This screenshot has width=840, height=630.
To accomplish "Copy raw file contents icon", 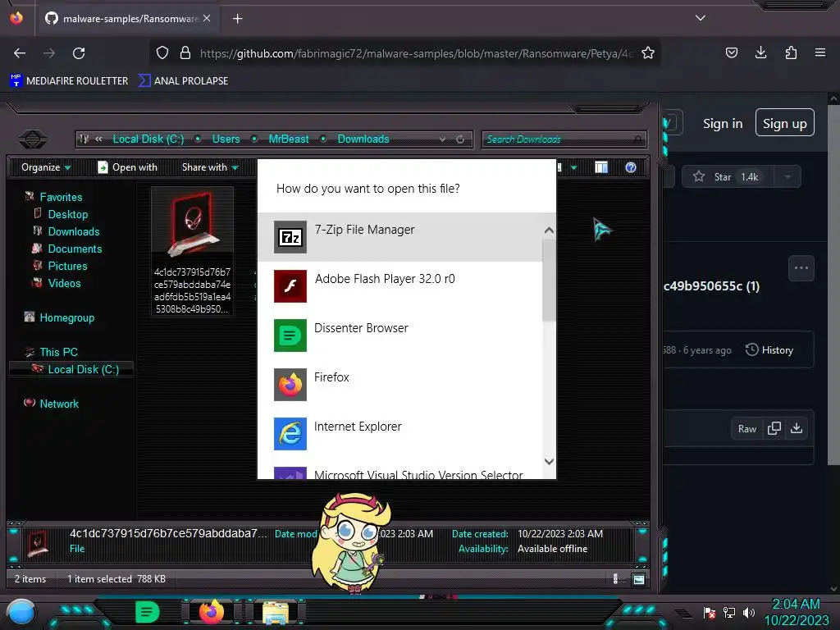I will pyautogui.click(x=774, y=428).
